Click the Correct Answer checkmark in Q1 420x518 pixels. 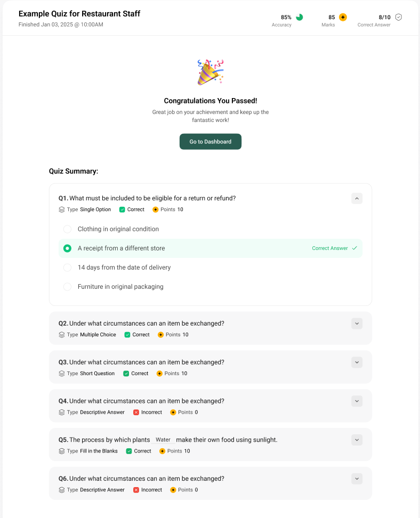pos(354,248)
